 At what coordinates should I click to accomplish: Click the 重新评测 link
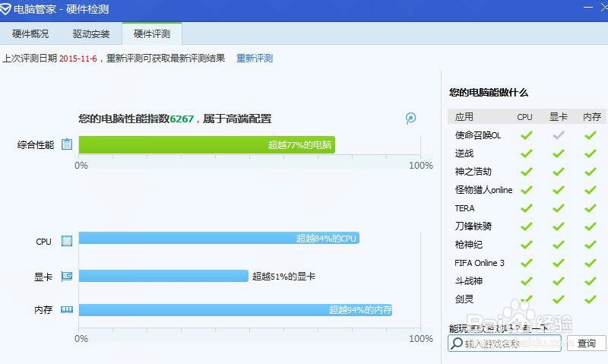point(255,59)
